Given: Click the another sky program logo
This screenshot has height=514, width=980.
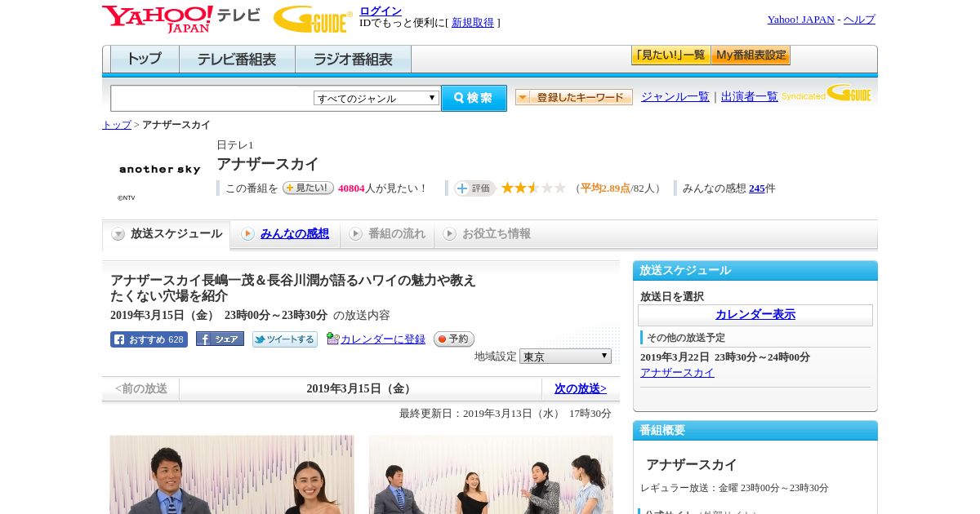Looking at the screenshot, I should point(159,170).
